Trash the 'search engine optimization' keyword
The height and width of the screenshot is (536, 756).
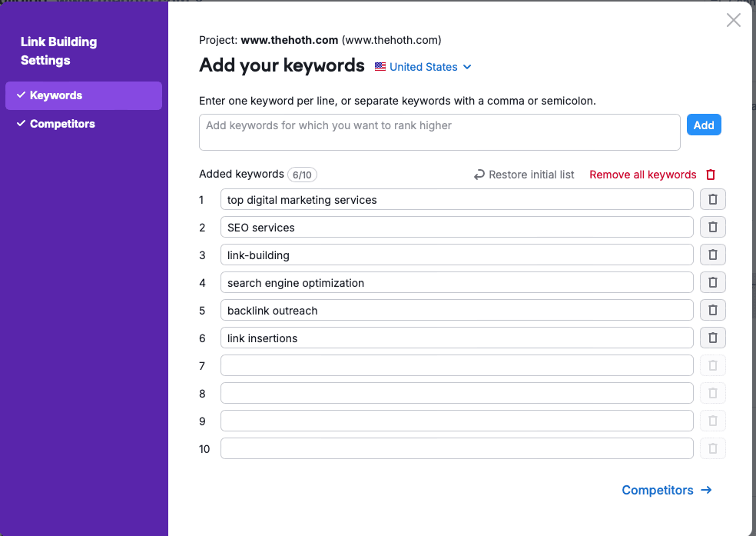[712, 283]
